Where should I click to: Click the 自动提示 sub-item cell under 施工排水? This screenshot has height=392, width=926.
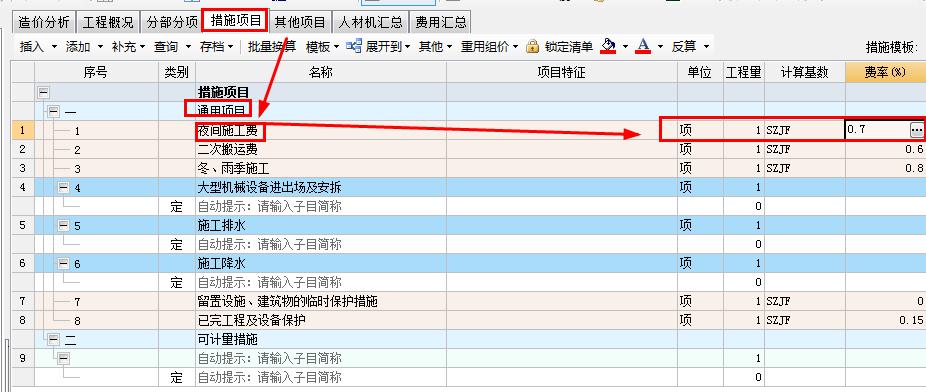321,244
